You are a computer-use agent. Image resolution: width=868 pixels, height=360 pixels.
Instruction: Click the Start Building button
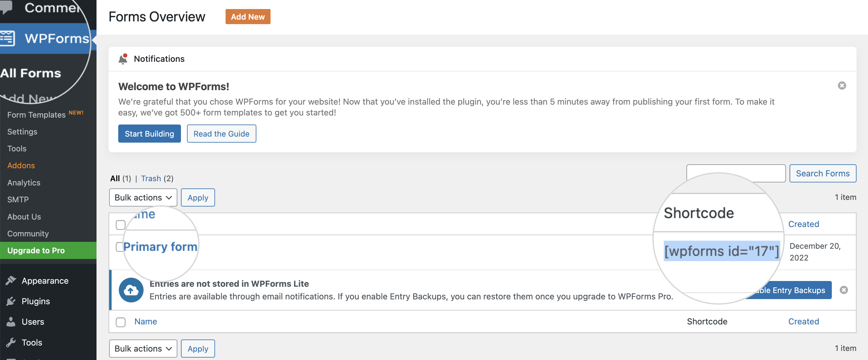(x=149, y=134)
